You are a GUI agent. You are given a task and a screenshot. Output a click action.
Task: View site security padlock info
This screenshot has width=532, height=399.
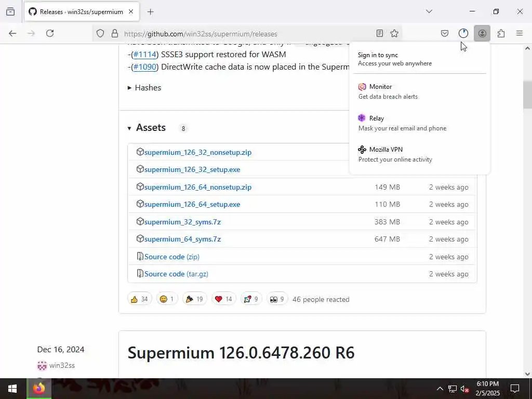click(115, 34)
